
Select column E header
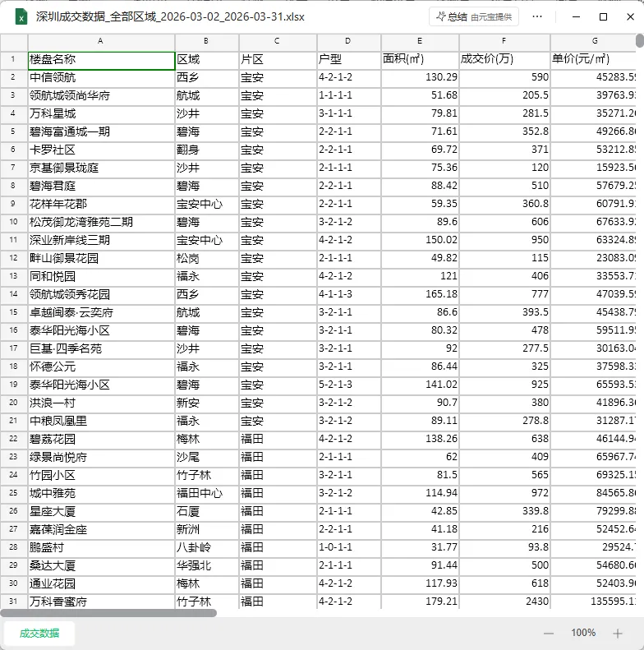(x=420, y=41)
